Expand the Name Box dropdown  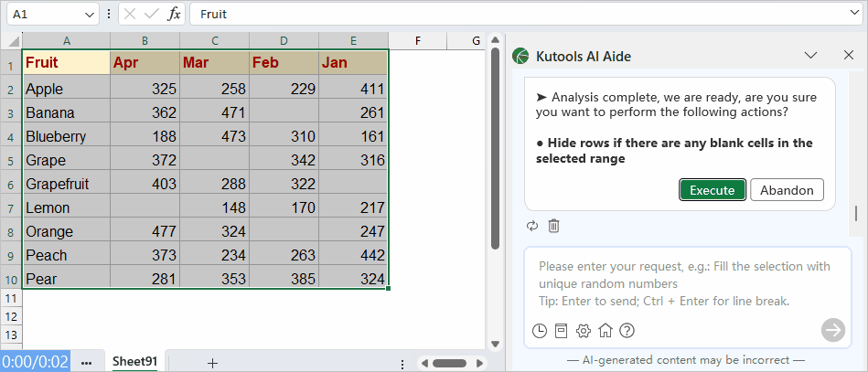[90, 15]
